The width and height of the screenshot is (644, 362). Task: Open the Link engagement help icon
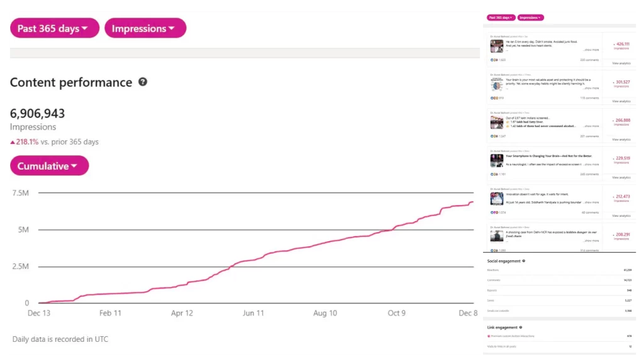(521, 327)
